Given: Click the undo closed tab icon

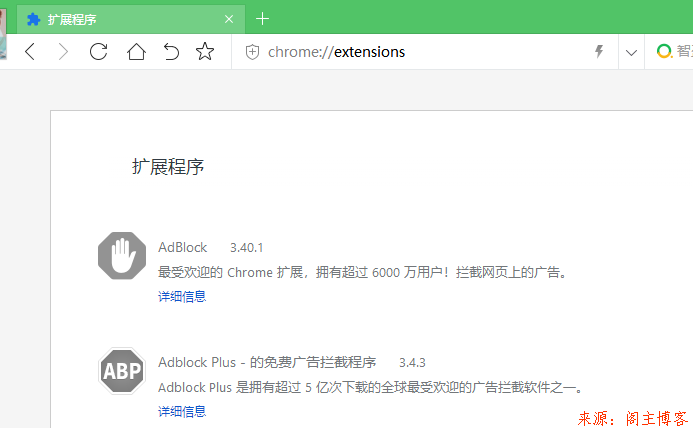Looking at the screenshot, I should (171, 52).
